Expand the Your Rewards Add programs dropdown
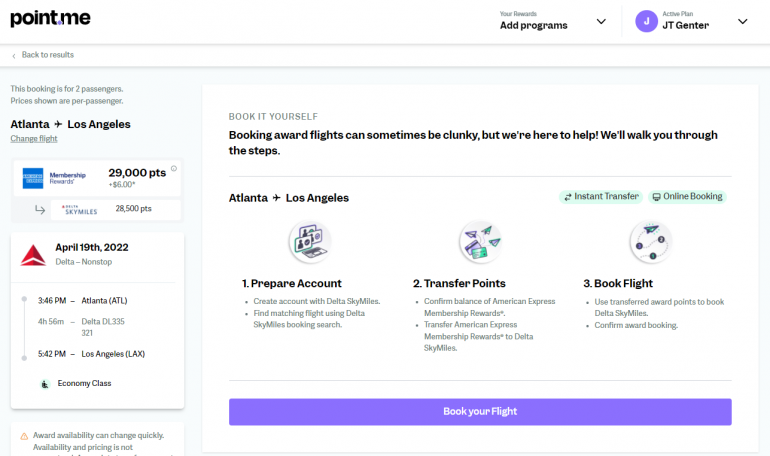The height and width of the screenshot is (456, 770). [x=601, y=21]
